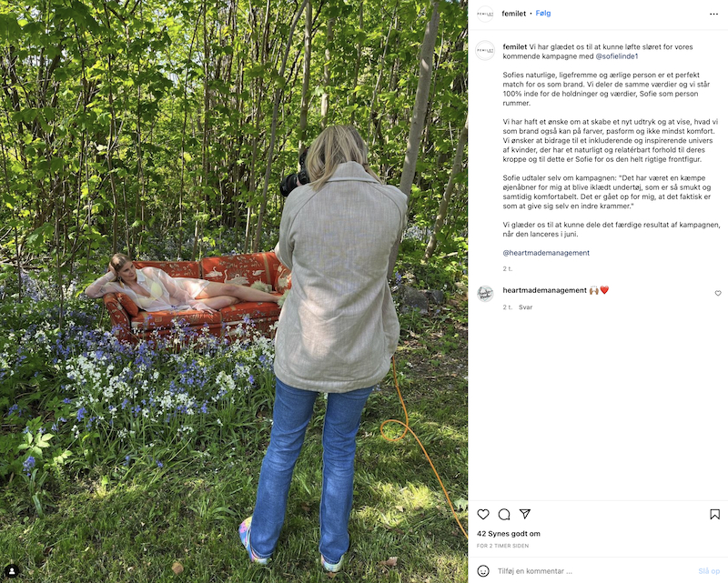Open the @sofielinde1 mention link

(617, 56)
